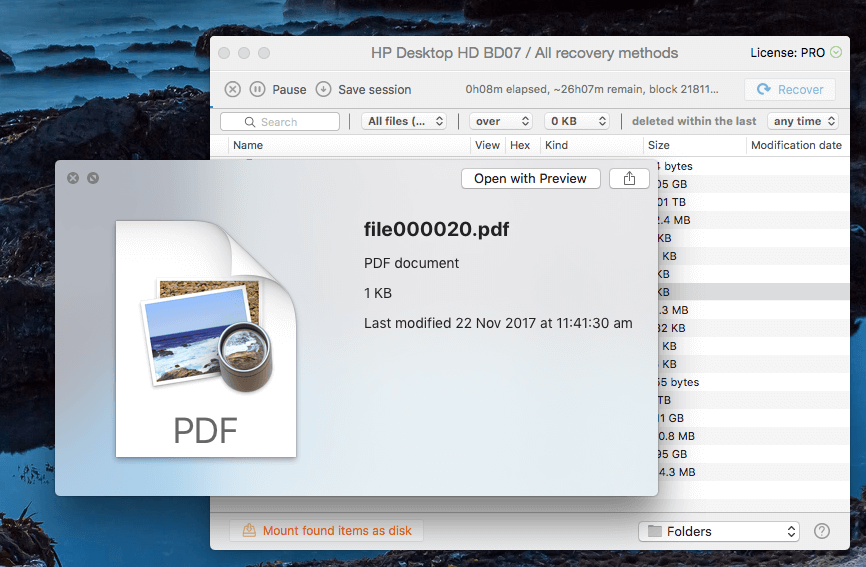Click the scan status elapsed time text
866x567 pixels.
[592, 89]
